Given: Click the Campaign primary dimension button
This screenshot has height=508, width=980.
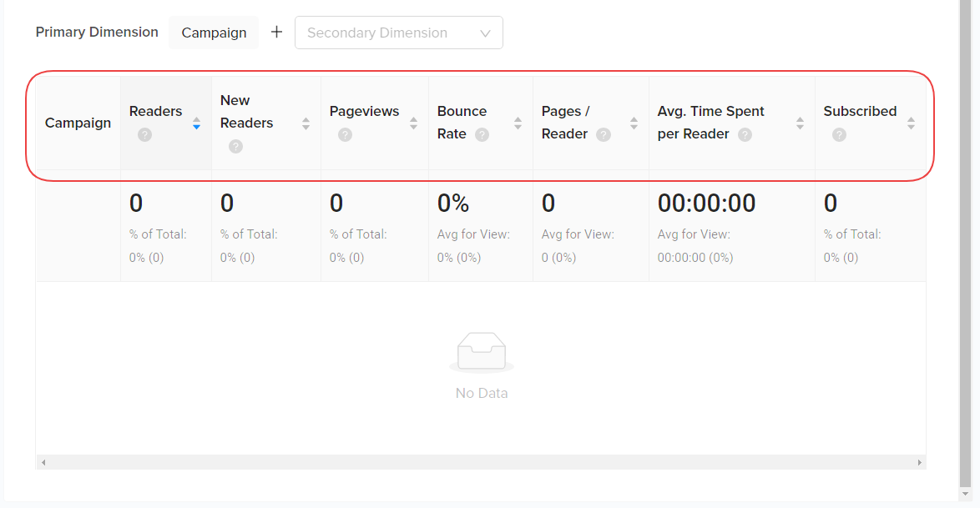Looking at the screenshot, I should tap(214, 33).
